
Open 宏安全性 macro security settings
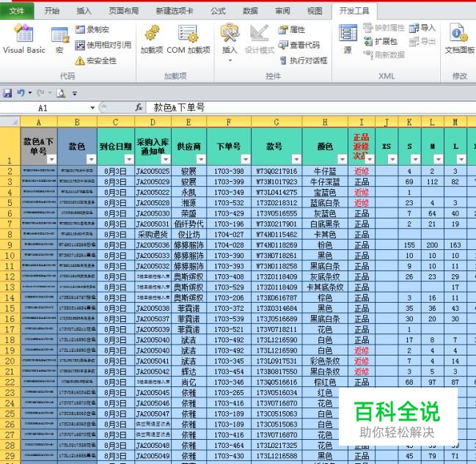[x=95, y=61]
